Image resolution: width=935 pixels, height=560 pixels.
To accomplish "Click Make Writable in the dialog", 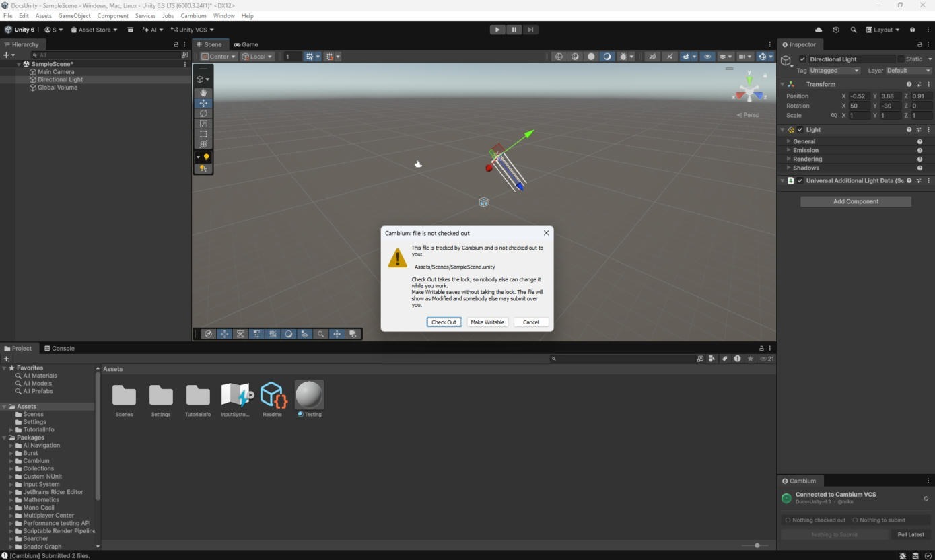I will (x=487, y=322).
